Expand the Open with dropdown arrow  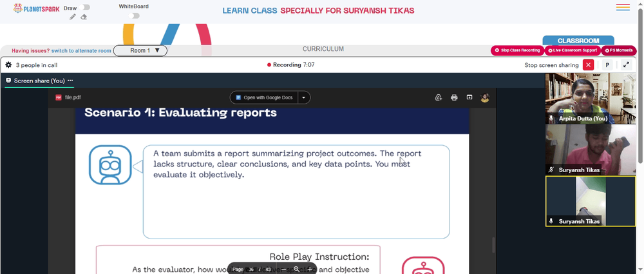coord(304,97)
